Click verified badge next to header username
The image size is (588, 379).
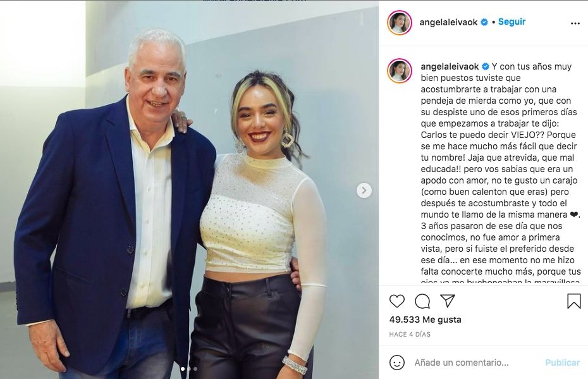point(484,22)
